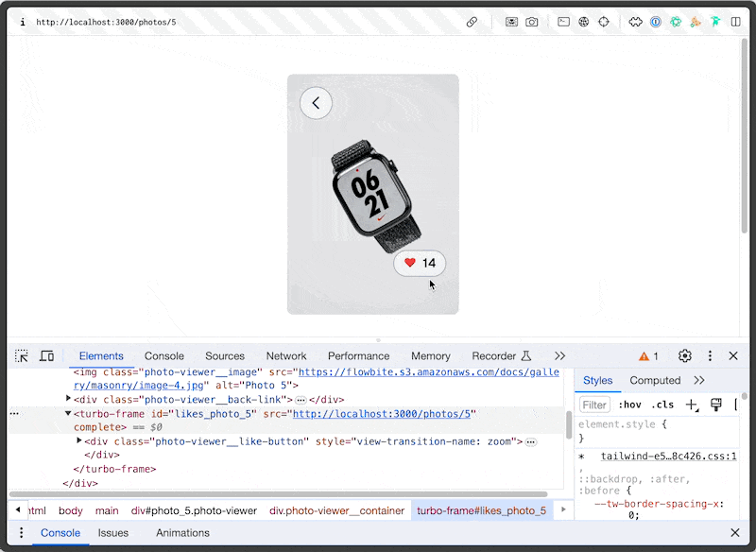Viewport: 756px width, 552px height.
Task: Select the drawer Issues tab
Action: [112, 533]
